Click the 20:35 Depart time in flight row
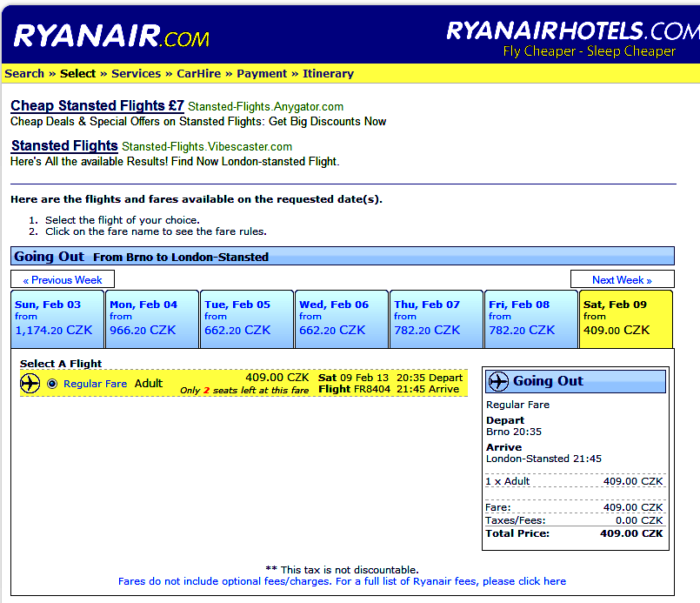The image size is (700, 603). 430,378
